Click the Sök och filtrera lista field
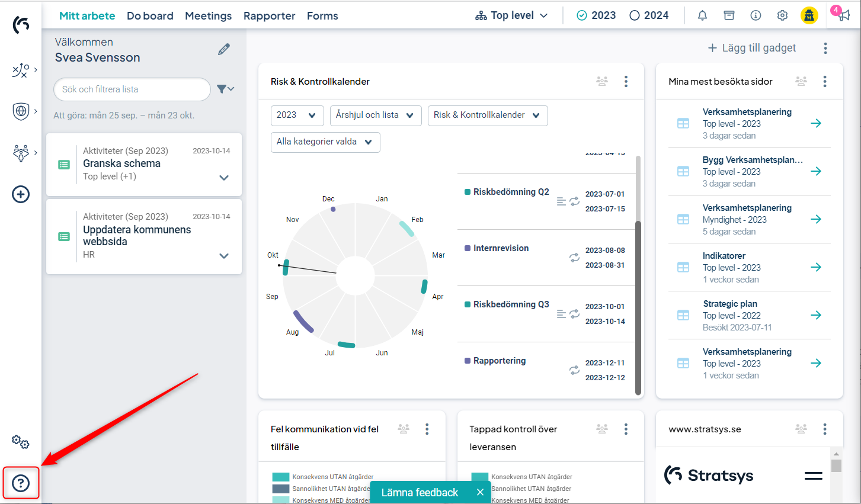The width and height of the screenshot is (861, 504). pyautogui.click(x=132, y=89)
